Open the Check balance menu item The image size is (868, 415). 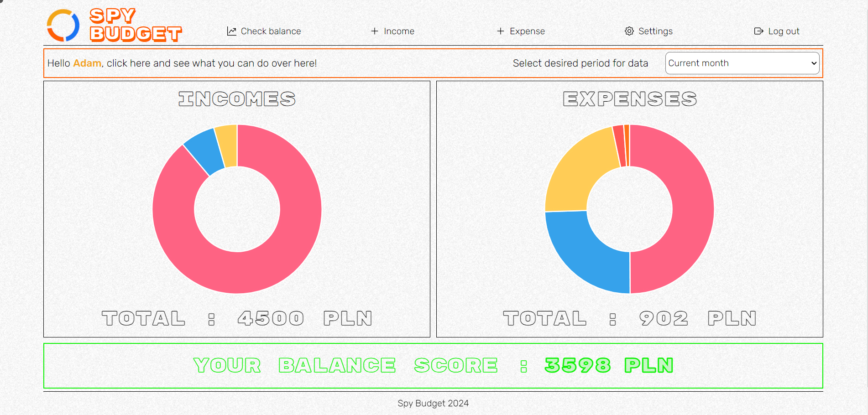pyautogui.click(x=271, y=31)
